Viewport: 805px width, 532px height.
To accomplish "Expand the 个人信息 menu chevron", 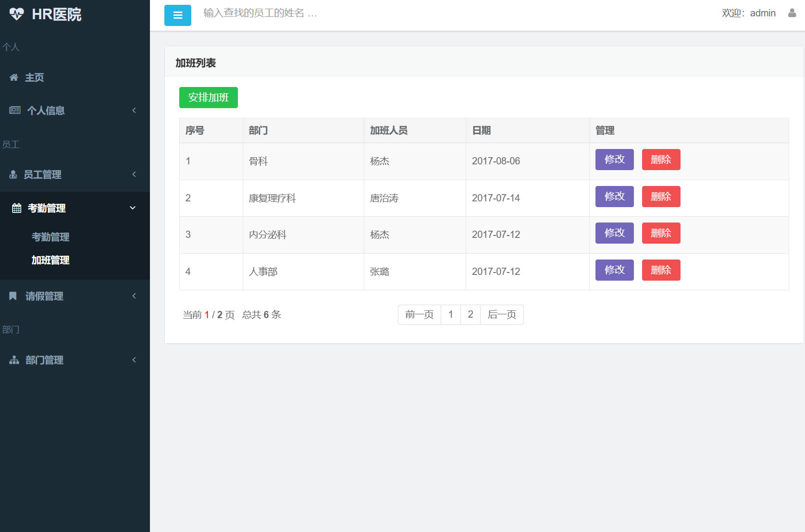I will point(134,110).
